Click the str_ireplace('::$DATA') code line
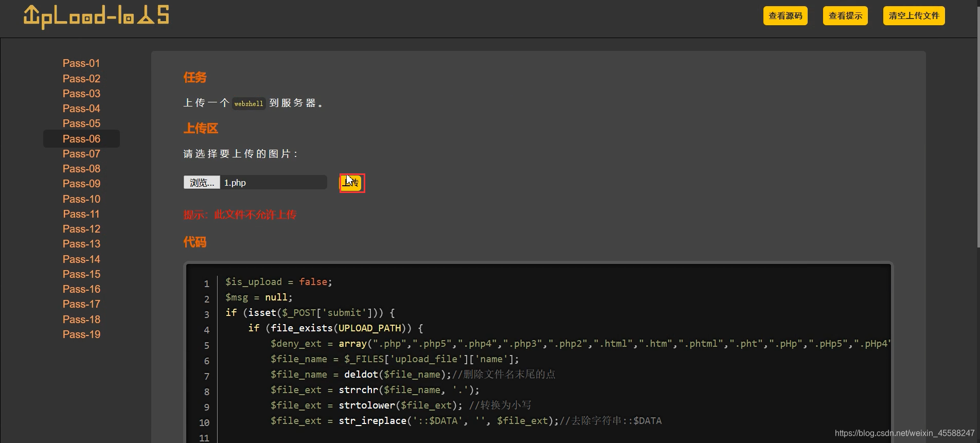Image resolution: width=980 pixels, height=443 pixels. coord(466,421)
